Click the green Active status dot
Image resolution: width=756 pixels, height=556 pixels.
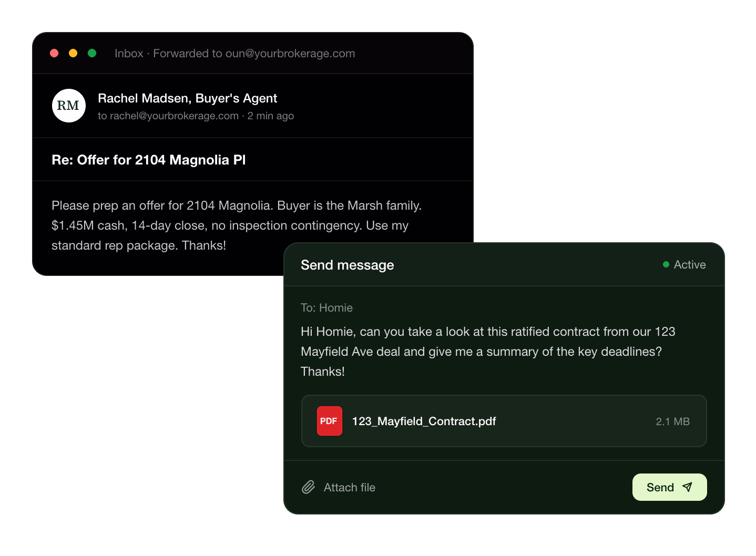pyautogui.click(x=666, y=264)
